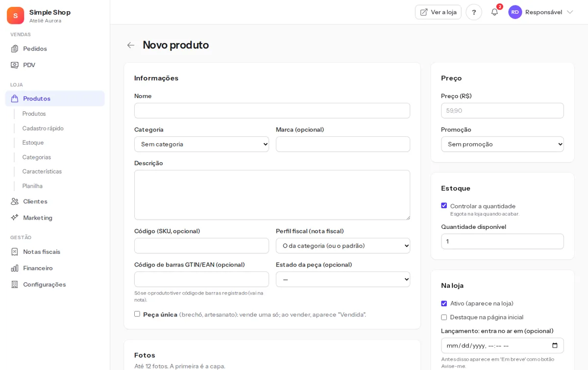Click the Preço (R$) input field
The image size is (588, 370).
point(502,111)
